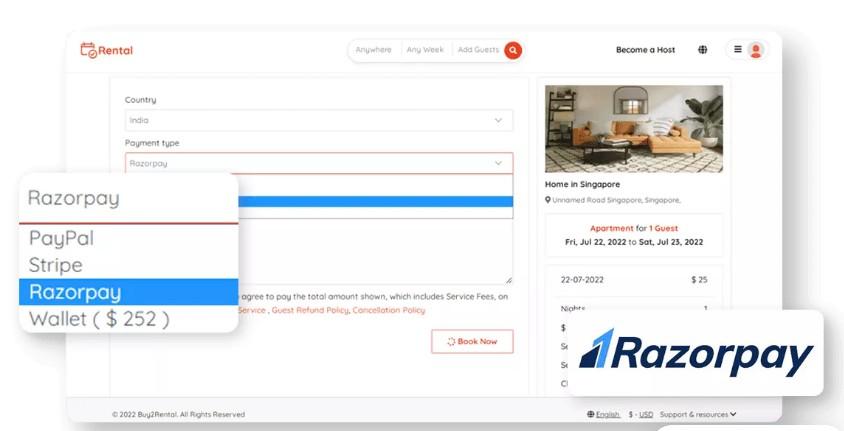Click the Home in Singapore title
This screenshot has width=844, height=431.
(x=582, y=184)
